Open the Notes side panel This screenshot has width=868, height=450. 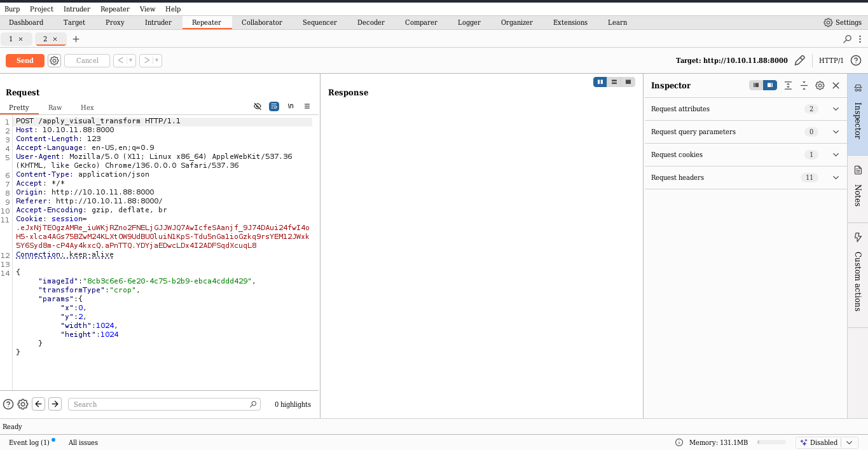click(x=858, y=187)
